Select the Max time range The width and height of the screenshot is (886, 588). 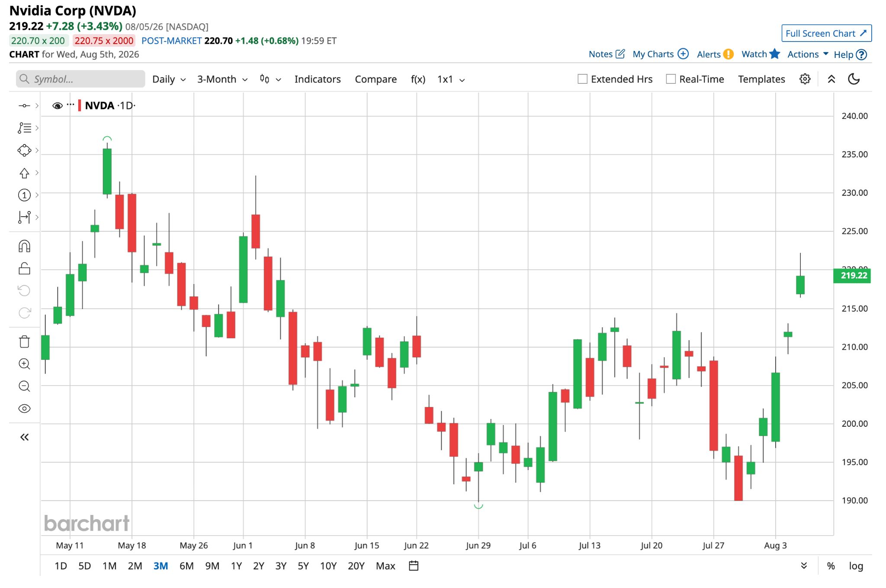pyautogui.click(x=385, y=566)
